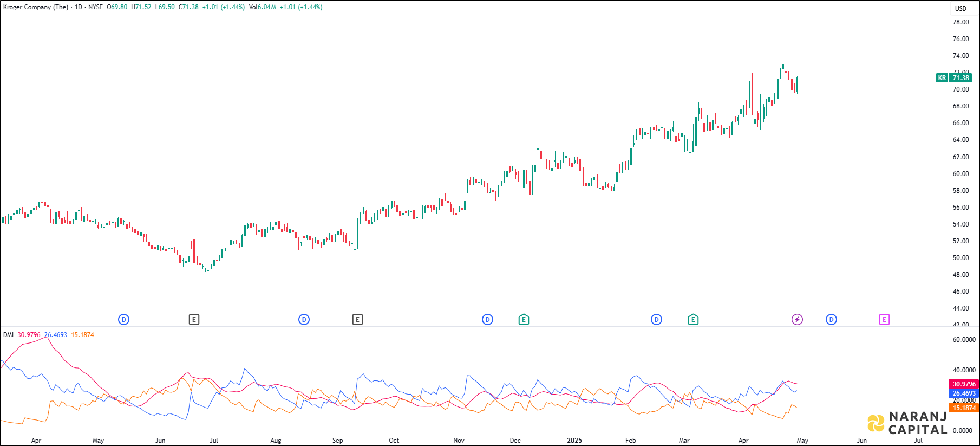Image resolution: width=980 pixels, height=446 pixels.
Task: Click the pink 30.9796 label on DMI scale
Action: 964,384
